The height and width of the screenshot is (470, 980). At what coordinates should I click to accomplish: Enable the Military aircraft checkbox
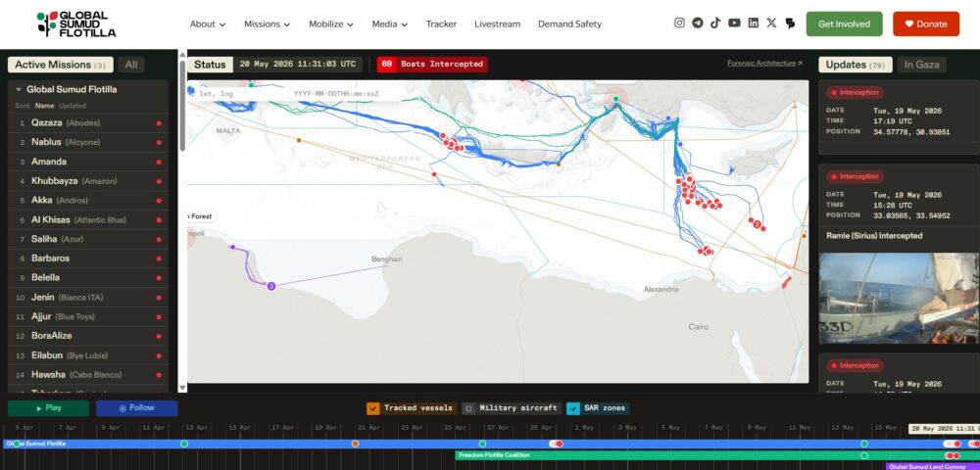[x=468, y=408]
